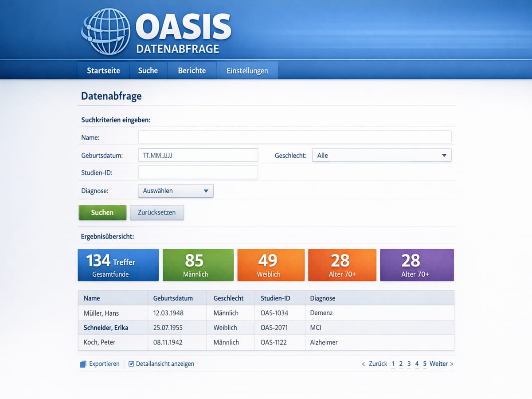Jump to results page 5
Screen dimensions: 532x399
tap(425, 364)
